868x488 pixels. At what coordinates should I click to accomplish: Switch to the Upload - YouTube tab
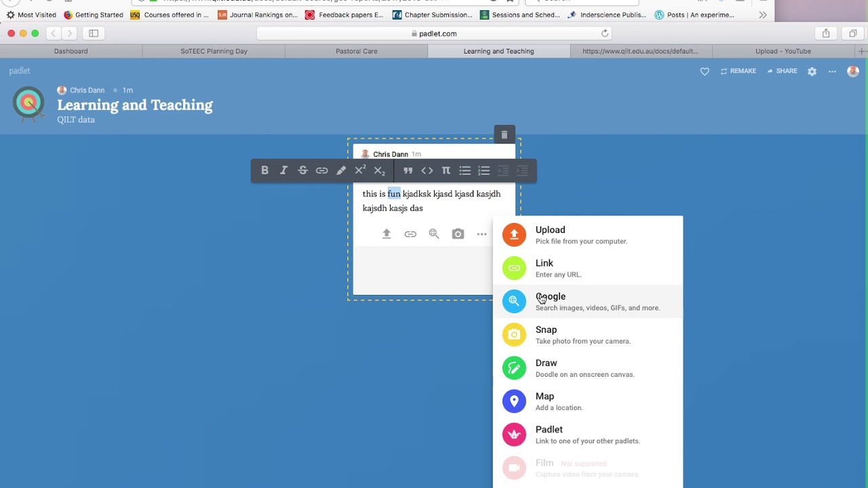(783, 52)
